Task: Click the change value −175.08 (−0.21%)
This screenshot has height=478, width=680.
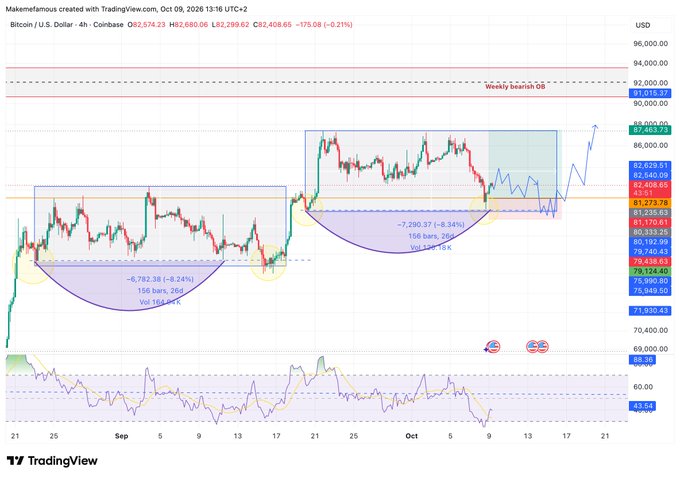Action: [x=324, y=25]
